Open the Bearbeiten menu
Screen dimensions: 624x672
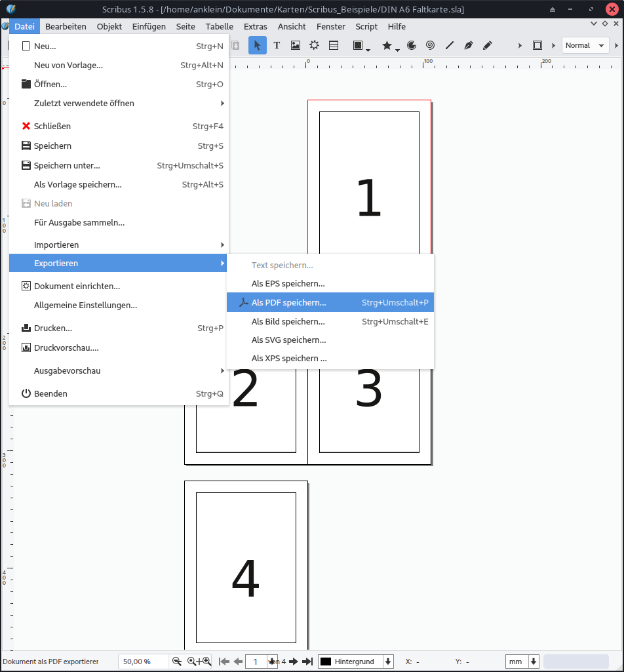[x=66, y=26]
